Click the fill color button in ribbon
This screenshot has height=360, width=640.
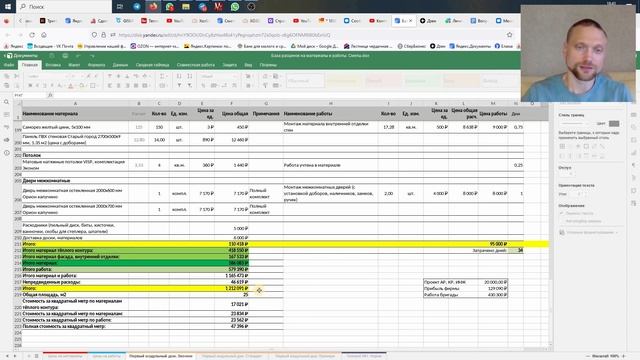81,86
